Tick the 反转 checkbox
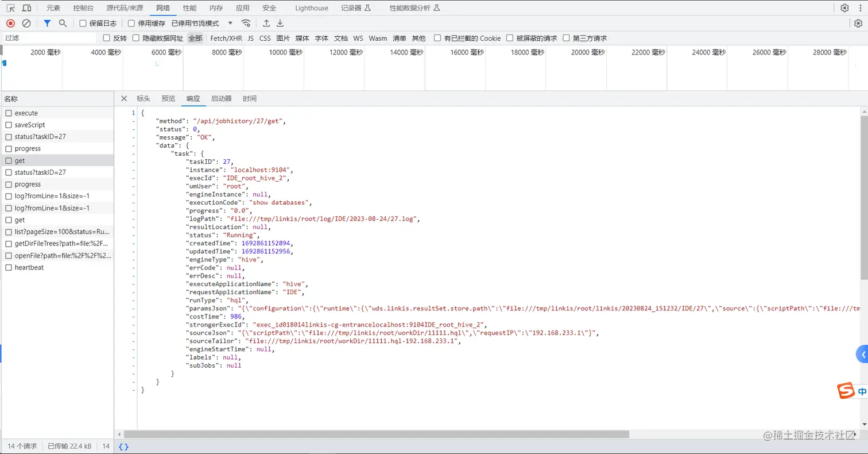Viewport: 868px width, 454px height. click(106, 38)
